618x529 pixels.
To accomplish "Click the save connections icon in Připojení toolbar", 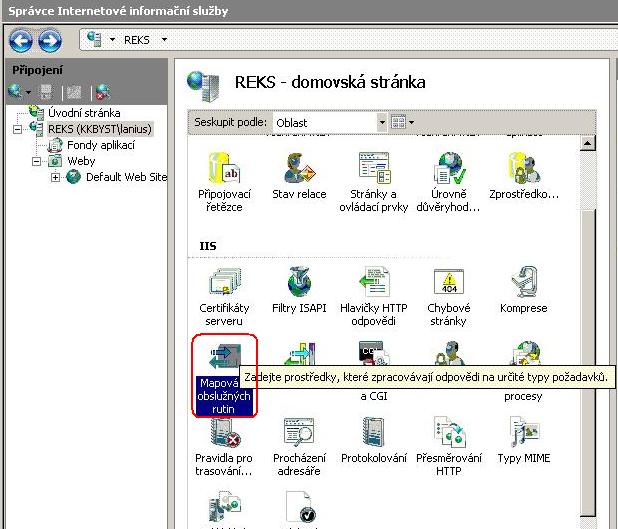I will click(46, 92).
